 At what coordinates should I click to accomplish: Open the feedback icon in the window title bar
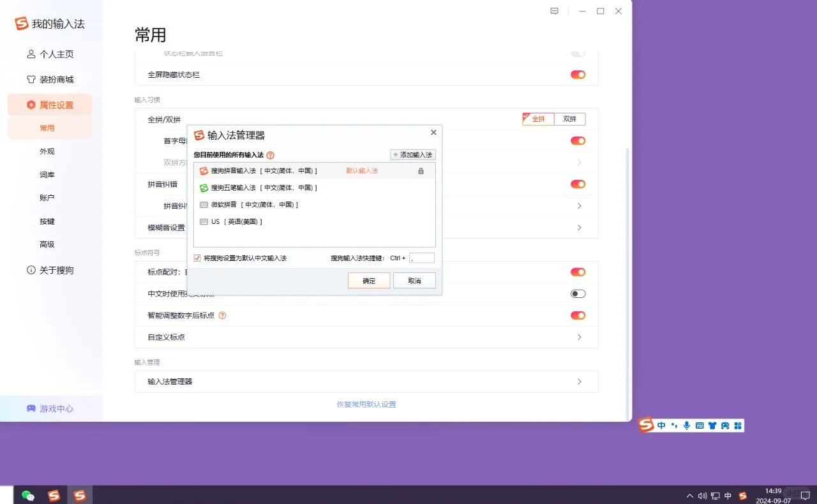(555, 11)
